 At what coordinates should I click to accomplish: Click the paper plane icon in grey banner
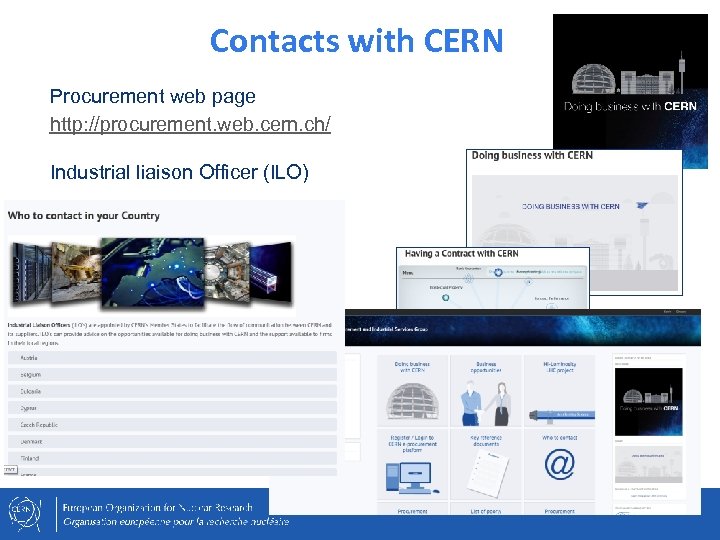coord(642,205)
